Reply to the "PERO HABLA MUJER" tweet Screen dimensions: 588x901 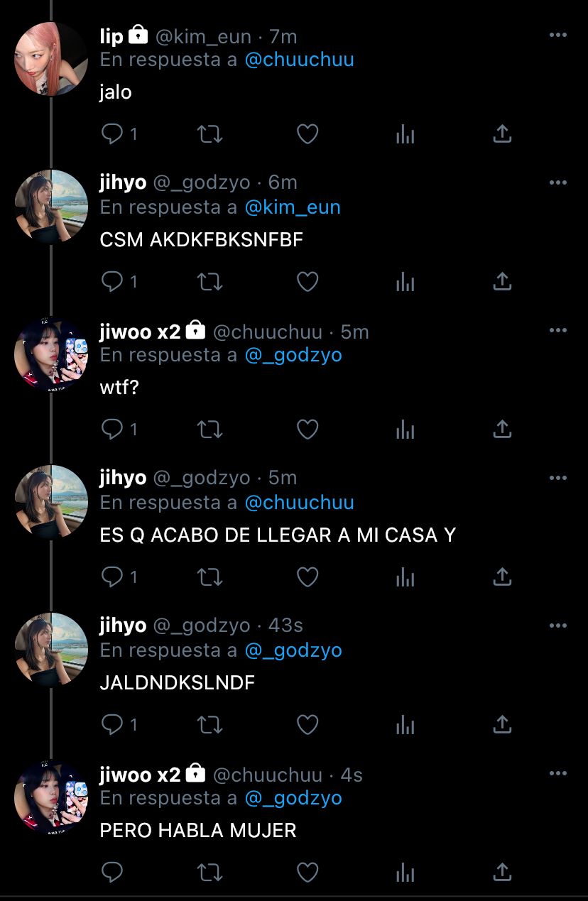click(113, 872)
